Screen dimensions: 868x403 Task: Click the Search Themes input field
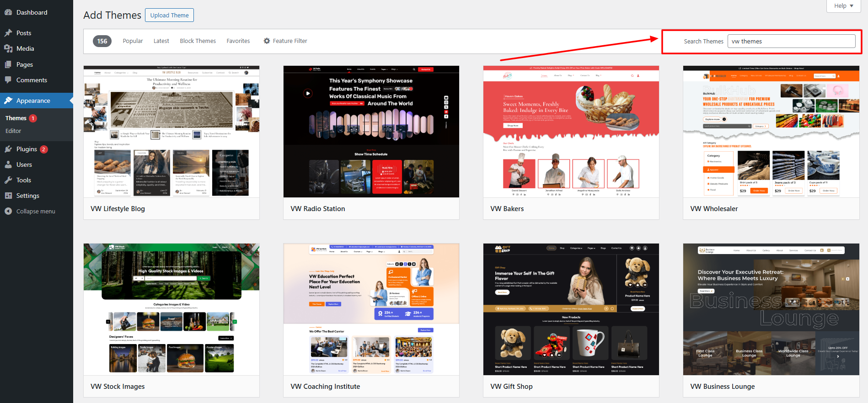[792, 41]
